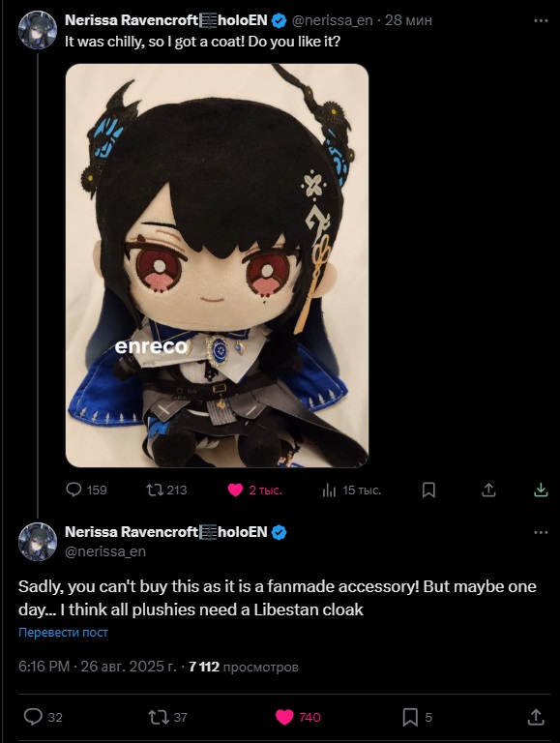Open Nerissa's avatar on the second post

38,542
